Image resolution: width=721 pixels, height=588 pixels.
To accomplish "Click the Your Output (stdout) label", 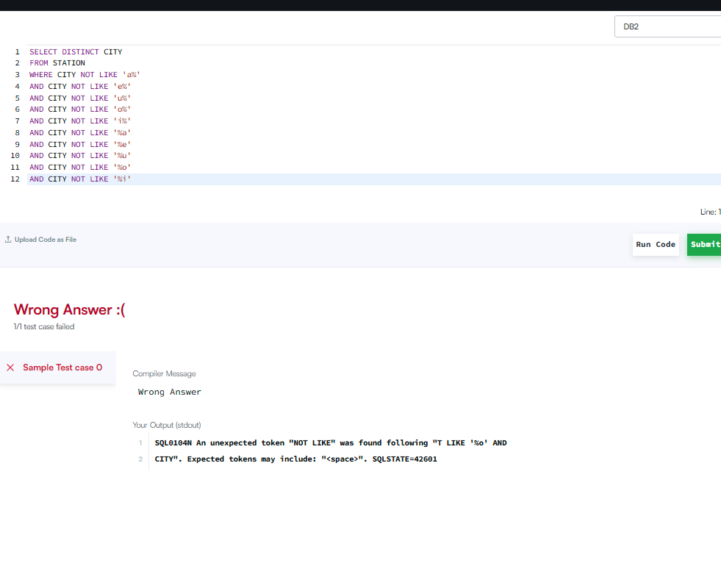I will (167, 426).
